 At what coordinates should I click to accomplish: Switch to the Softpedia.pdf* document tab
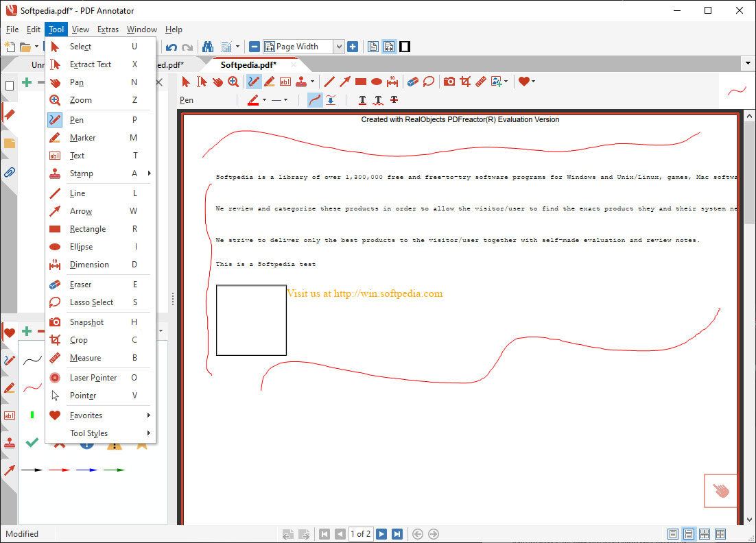point(248,64)
